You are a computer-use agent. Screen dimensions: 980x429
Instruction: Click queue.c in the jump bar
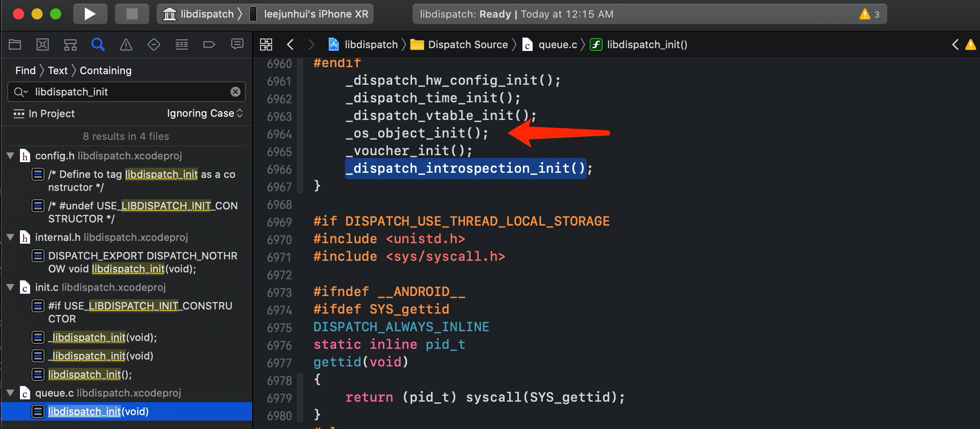coord(550,44)
